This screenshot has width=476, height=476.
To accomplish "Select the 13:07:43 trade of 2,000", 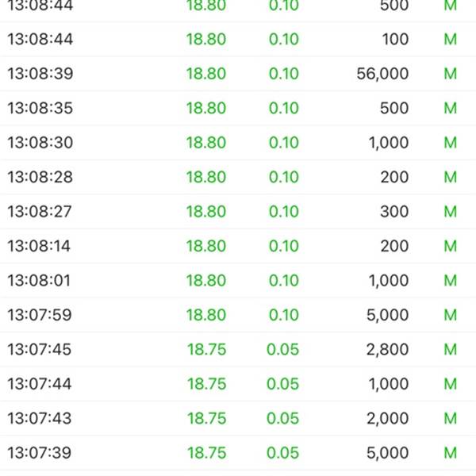I will pyautogui.click(x=238, y=418).
